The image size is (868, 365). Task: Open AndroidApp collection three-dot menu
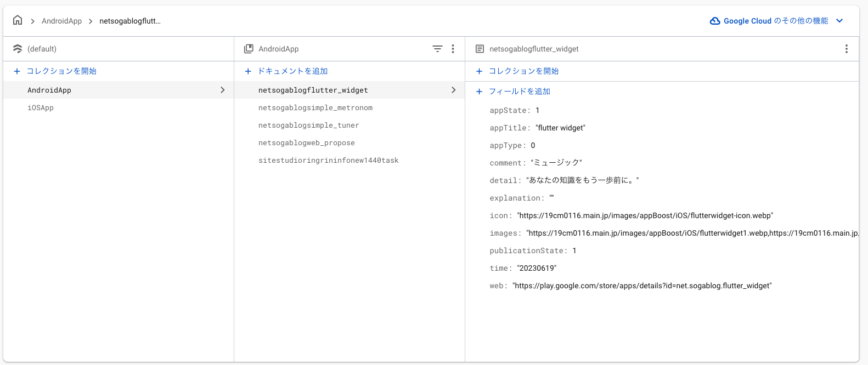point(453,49)
